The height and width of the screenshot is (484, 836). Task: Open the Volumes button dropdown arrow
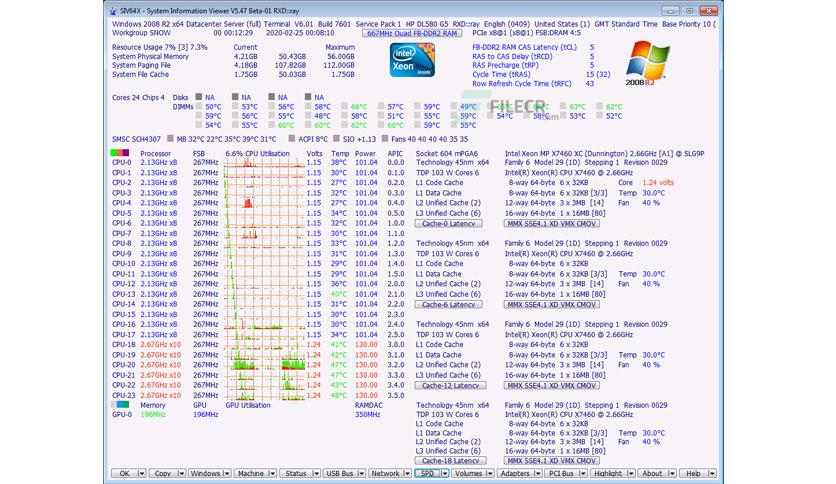point(489,473)
